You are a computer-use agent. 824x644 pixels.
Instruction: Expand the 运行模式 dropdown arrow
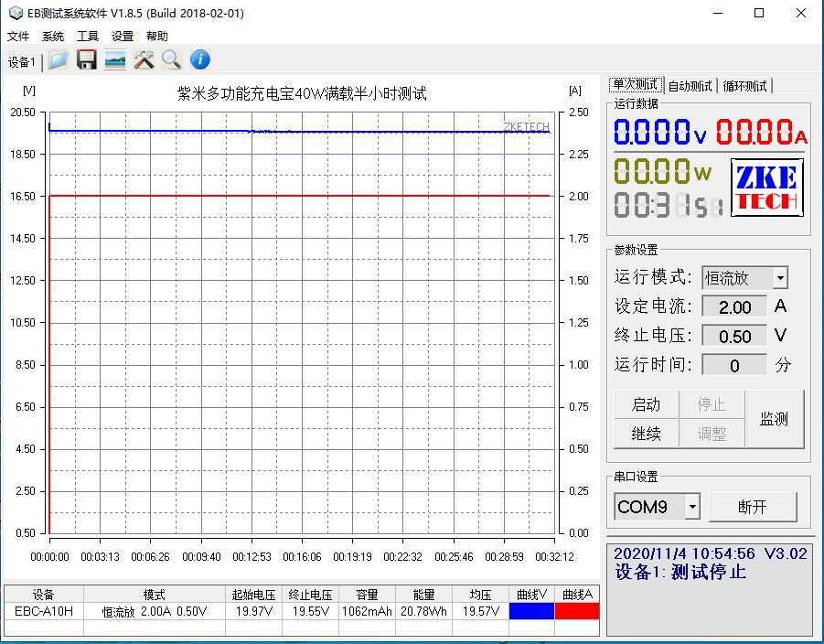click(780, 277)
